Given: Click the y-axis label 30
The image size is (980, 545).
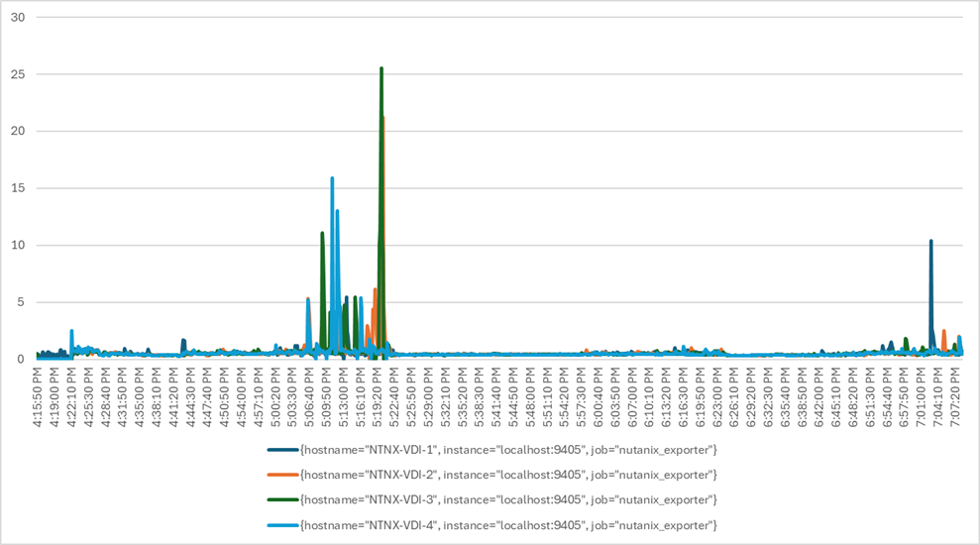Looking at the screenshot, I should click(x=18, y=18).
